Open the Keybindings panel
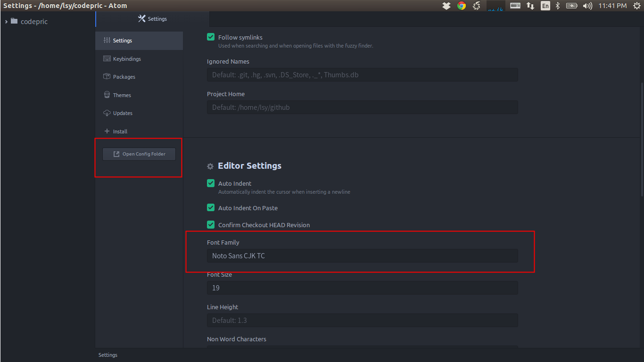The image size is (644, 362). pos(139,59)
